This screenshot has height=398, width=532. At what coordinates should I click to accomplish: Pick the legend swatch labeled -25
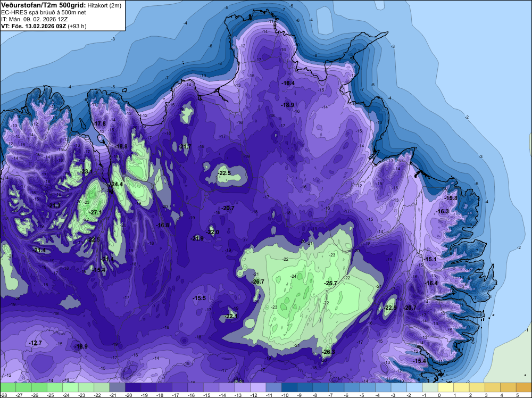(55, 387)
